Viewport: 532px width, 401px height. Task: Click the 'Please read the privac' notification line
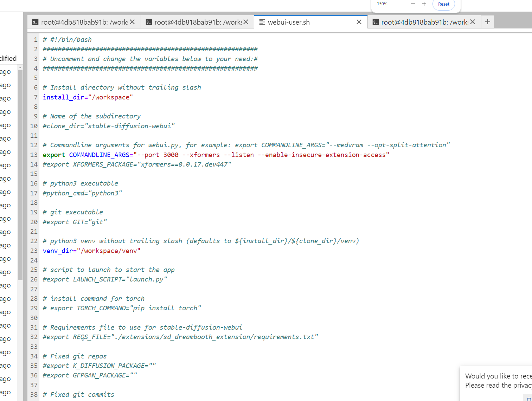click(498, 385)
